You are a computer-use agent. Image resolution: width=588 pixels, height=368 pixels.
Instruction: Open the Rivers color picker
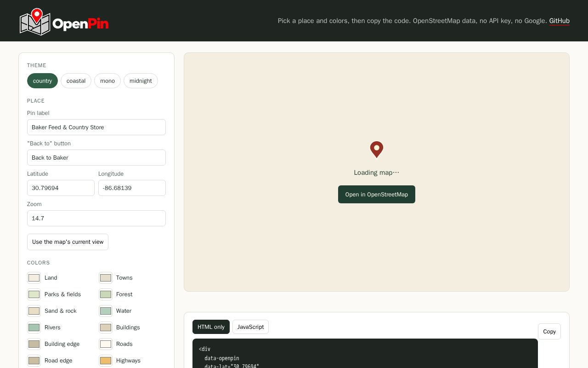(x=34, y=328)
